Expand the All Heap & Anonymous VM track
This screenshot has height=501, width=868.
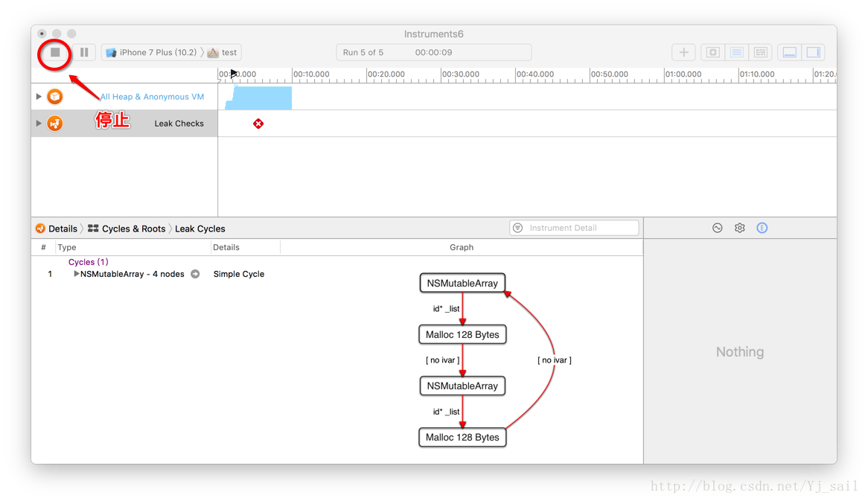click(39, 96)
